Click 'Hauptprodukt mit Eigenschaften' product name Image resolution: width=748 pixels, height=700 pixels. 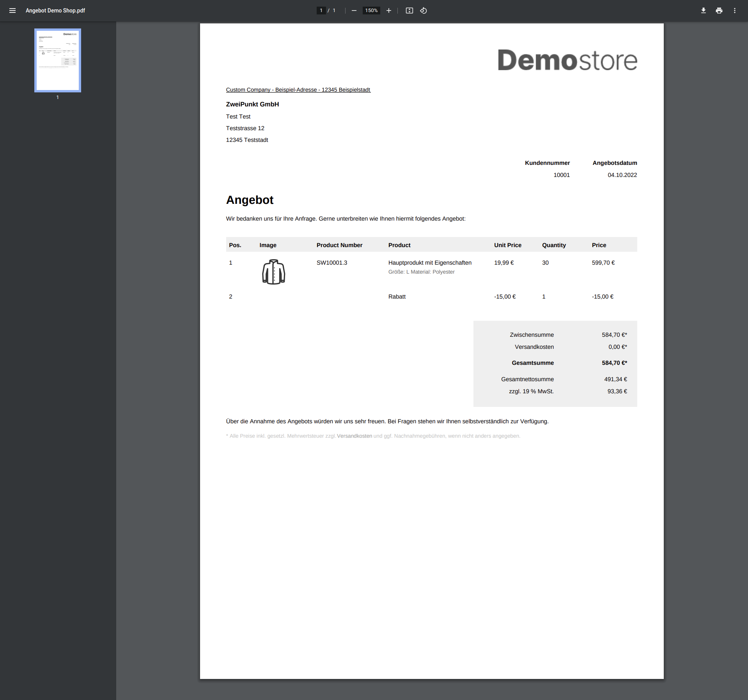[430, 263]
